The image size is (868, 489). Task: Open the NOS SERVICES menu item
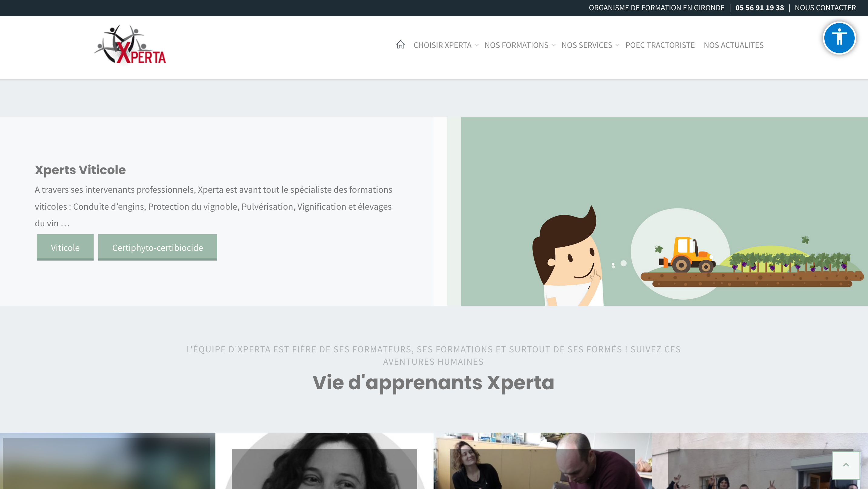tap(587, 45)
